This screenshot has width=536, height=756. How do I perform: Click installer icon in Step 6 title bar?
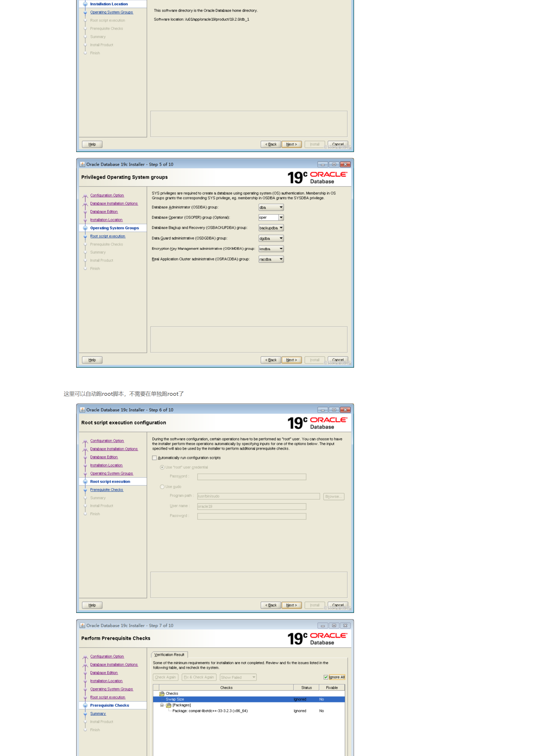tap(83, 410)
